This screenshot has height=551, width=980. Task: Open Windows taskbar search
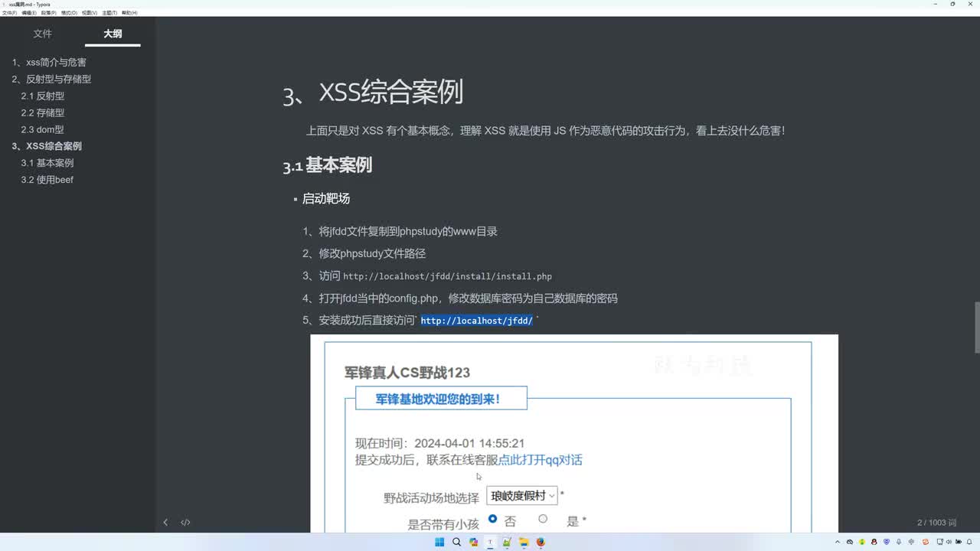(456, 542)
